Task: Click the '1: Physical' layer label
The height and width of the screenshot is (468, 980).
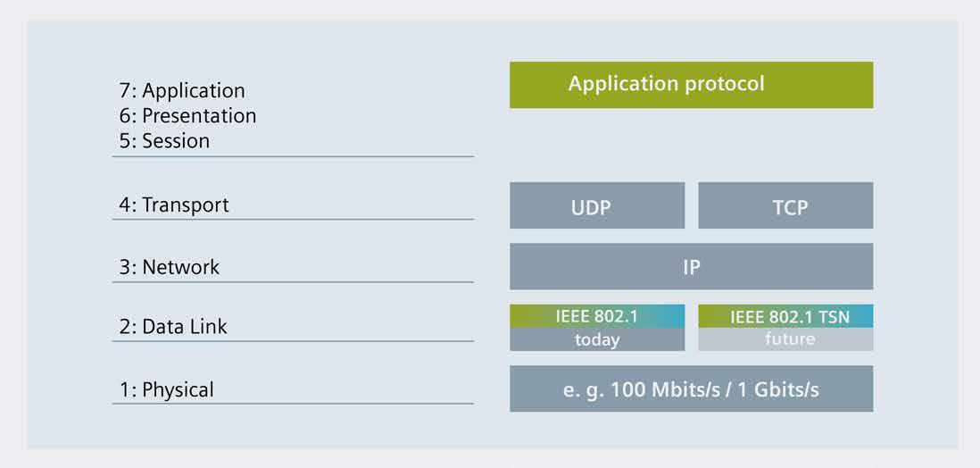Action: pos(166,389)
